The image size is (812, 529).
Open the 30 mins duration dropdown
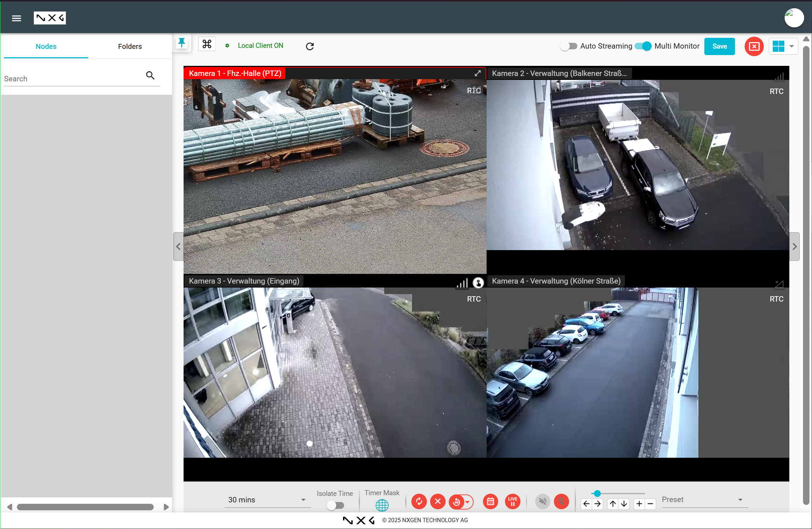[x=267, y=500]
